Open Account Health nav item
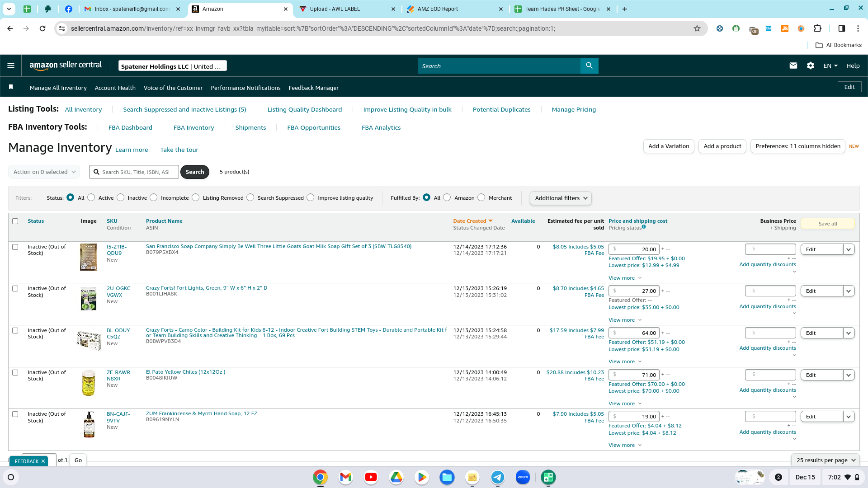868x488 pixels. pyautogui.click(x=115, y=88)
